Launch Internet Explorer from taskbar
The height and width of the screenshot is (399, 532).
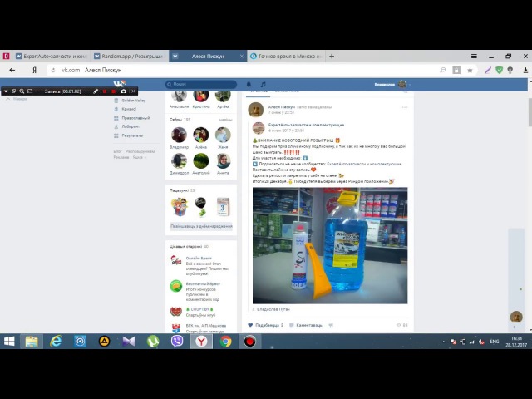(x=56, y=342)
